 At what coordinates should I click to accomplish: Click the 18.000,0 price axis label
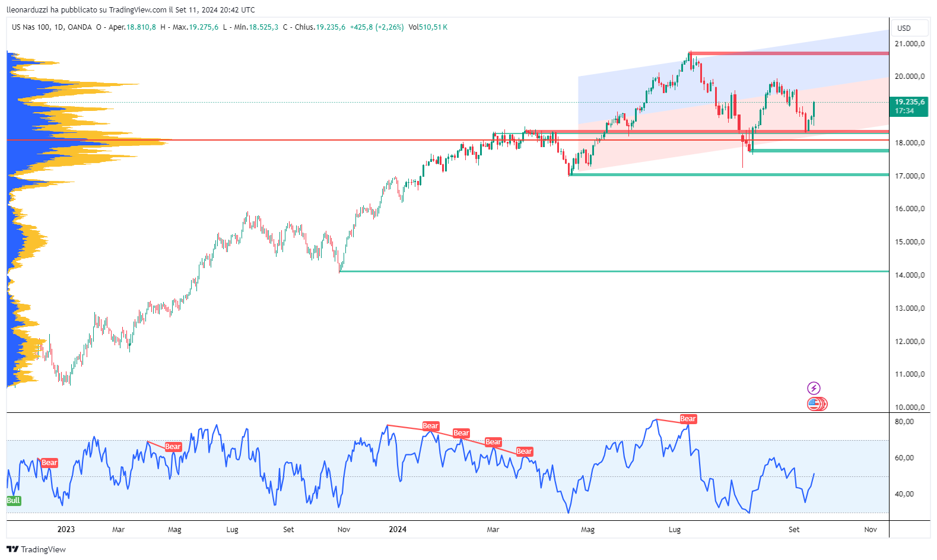coord(910,143)
